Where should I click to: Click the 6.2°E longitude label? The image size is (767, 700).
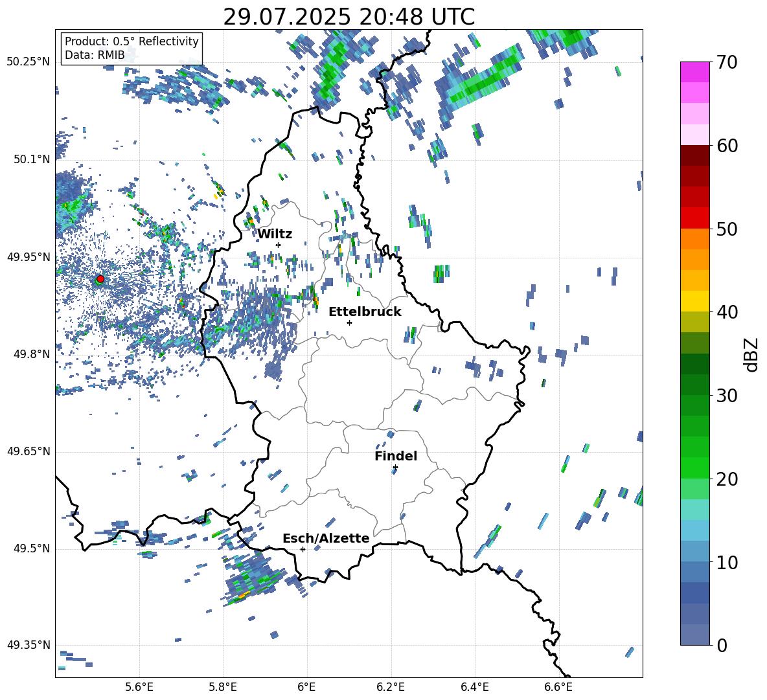coord(391,687)
